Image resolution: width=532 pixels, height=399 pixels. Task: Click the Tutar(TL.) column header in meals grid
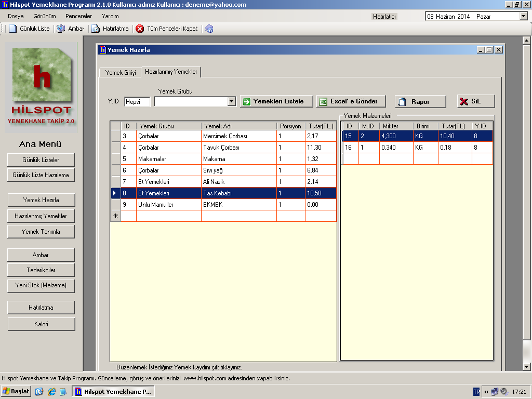[321, 126]
